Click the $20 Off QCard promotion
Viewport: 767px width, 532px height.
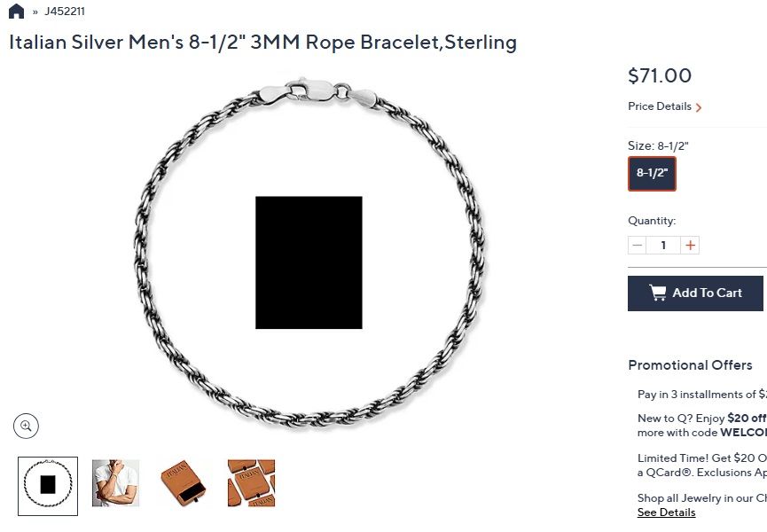pyautogui.click(x=700, y=463)
